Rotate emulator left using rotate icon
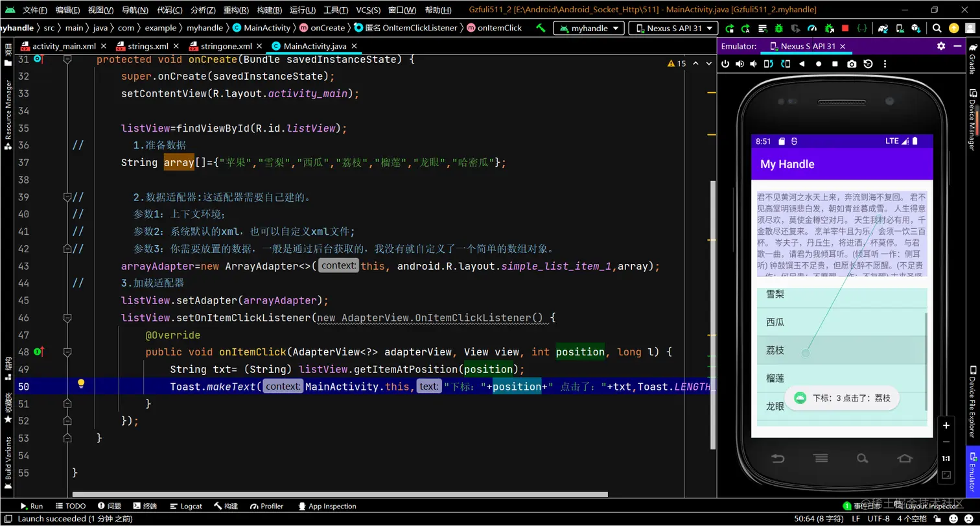 tap(769, 64)
